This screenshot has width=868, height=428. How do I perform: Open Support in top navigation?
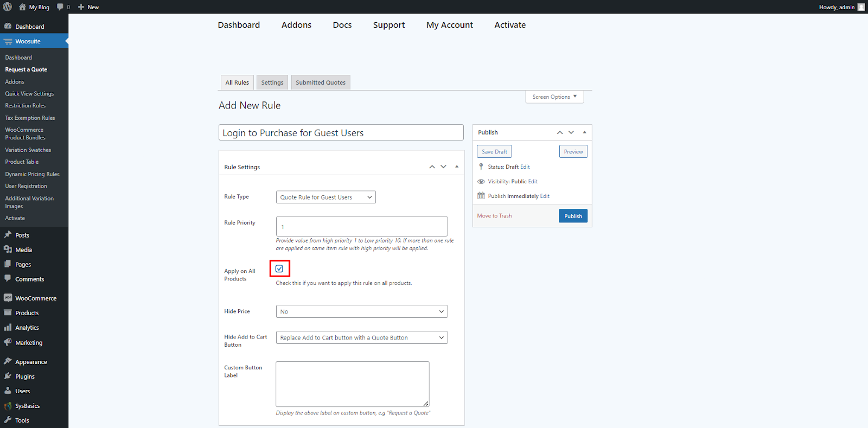coord(389,25)
